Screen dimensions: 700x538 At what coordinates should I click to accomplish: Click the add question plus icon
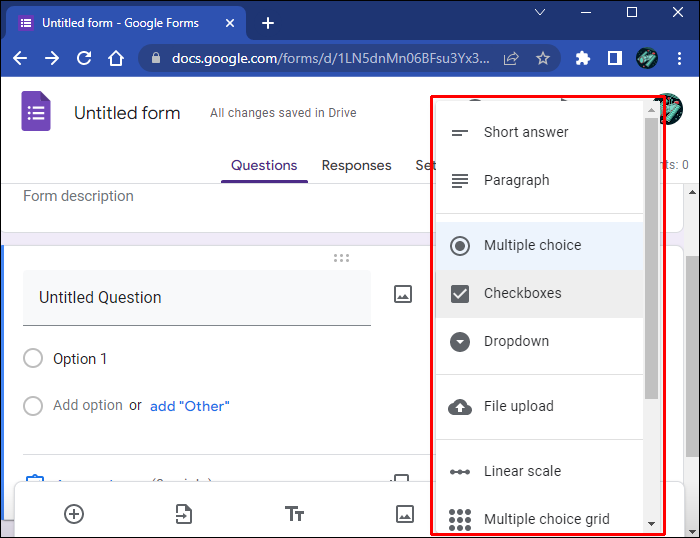pos(74,514)
